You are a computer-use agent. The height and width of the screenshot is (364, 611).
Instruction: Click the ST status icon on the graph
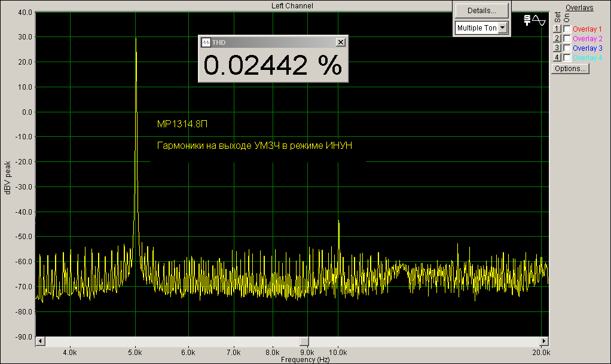tap(527, 20)
